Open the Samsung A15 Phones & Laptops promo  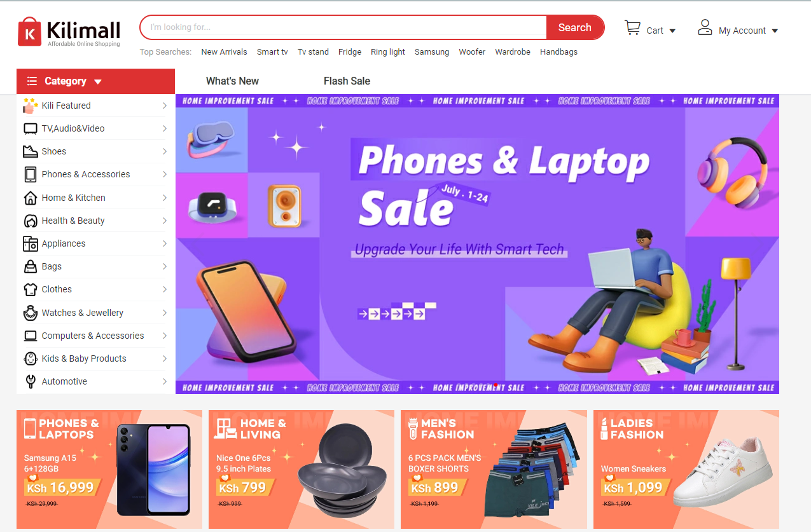(109, 469)
